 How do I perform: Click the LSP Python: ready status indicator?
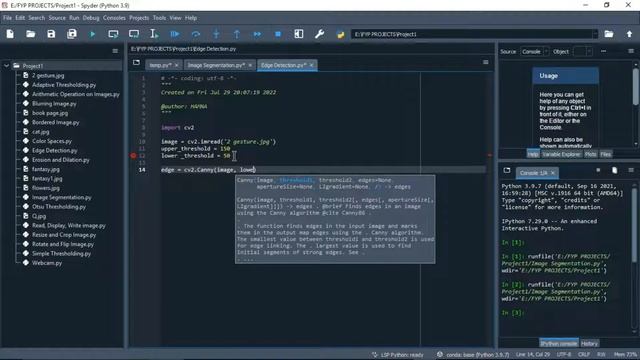click(x=398, y=355)
